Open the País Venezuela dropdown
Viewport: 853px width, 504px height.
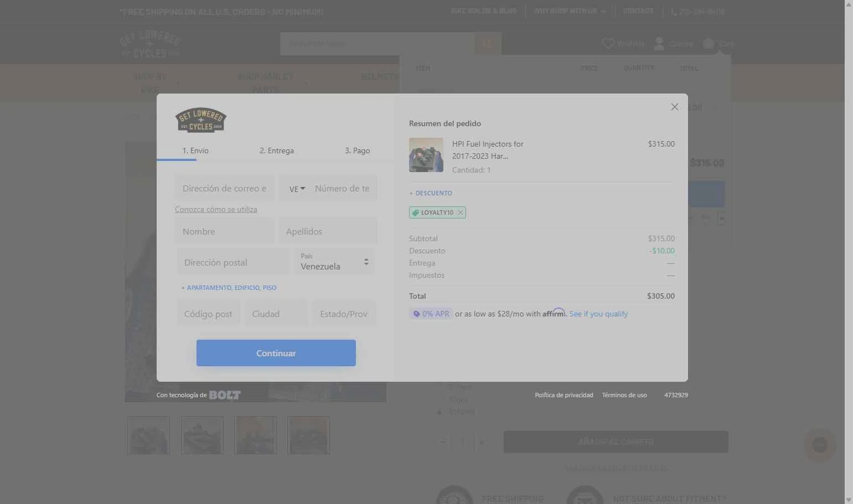click(x=334, y=262)
